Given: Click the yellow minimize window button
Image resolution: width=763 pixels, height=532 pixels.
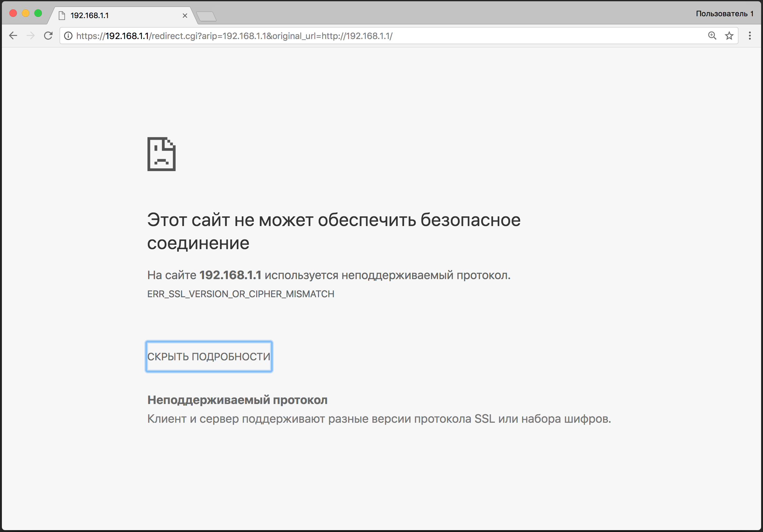Looking at the screenshot, I should [x=26, y=13].
